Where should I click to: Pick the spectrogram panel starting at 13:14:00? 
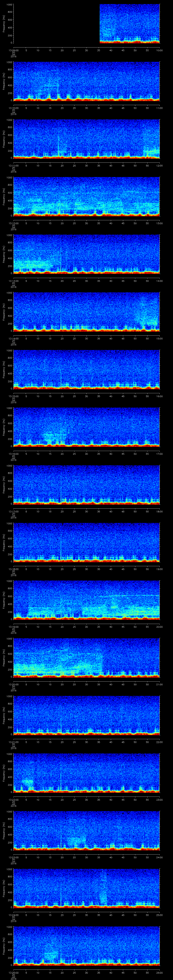tap(86, 312)
